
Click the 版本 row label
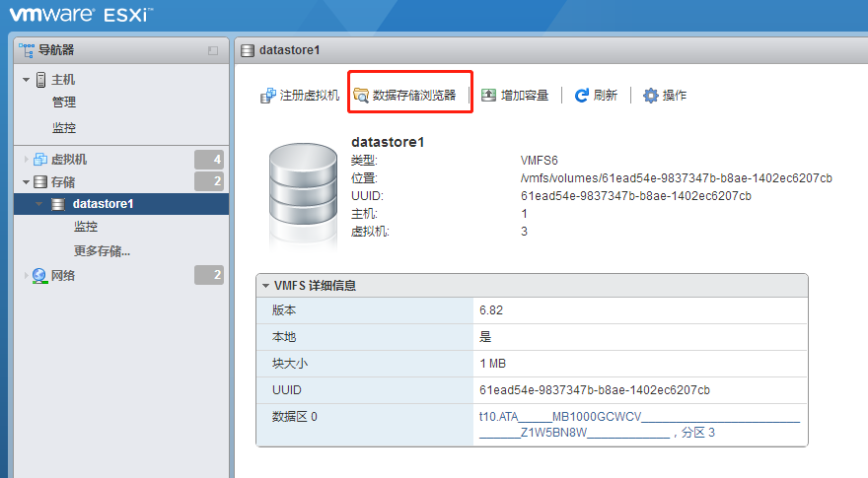(284, 310)
